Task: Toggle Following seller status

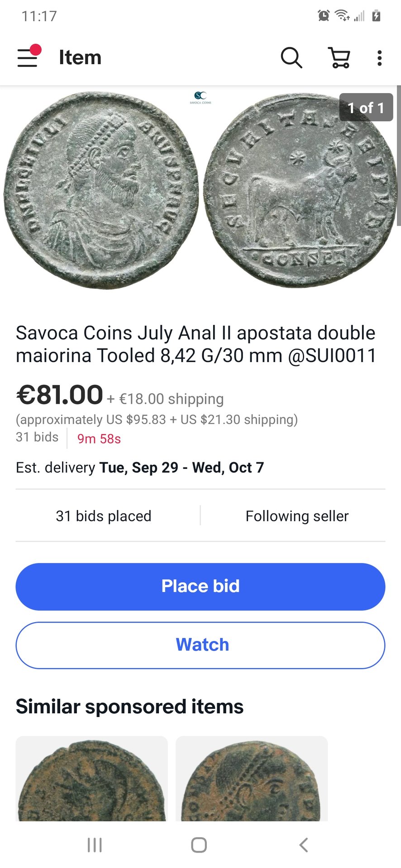Action: (x=297, y=516)
